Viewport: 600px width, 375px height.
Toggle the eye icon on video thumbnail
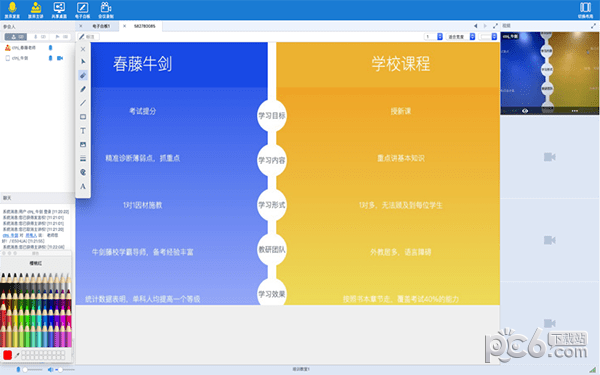(525, 111)
